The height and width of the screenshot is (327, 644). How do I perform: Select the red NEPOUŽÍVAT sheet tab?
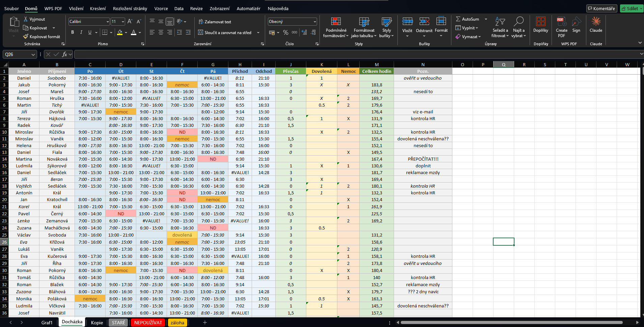click(x=148, y=323)
